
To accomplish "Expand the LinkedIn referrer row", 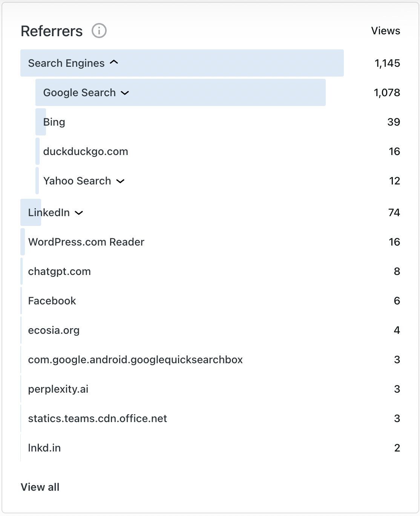I will [79, 213].
